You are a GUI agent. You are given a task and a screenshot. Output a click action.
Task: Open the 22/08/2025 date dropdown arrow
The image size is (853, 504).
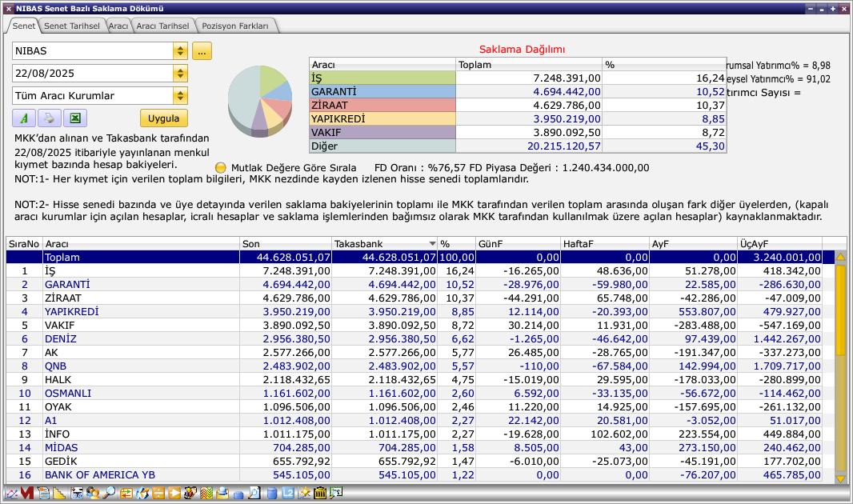pos(180,74)
